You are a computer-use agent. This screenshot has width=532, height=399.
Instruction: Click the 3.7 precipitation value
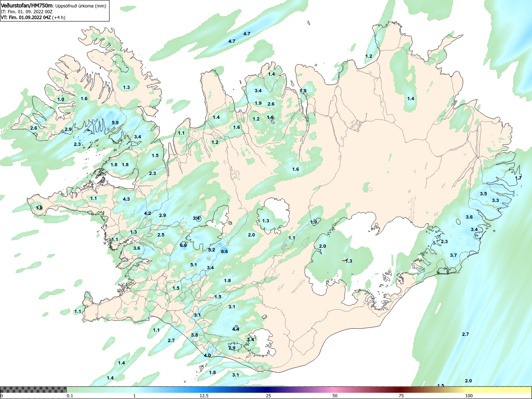click(x=453, y=255)
